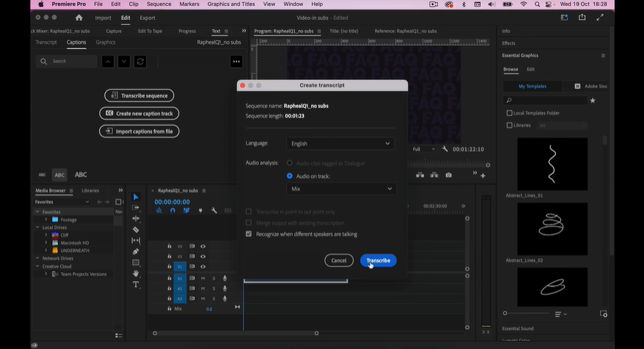Open macOS Spotlight search icon
644x349 pixels.
(537, 4)
